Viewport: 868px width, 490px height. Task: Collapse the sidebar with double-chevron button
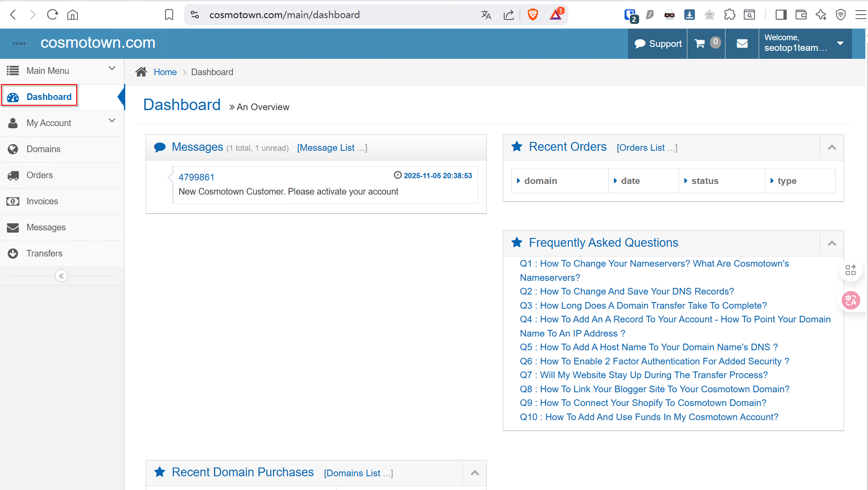click(x=61, y=276)
